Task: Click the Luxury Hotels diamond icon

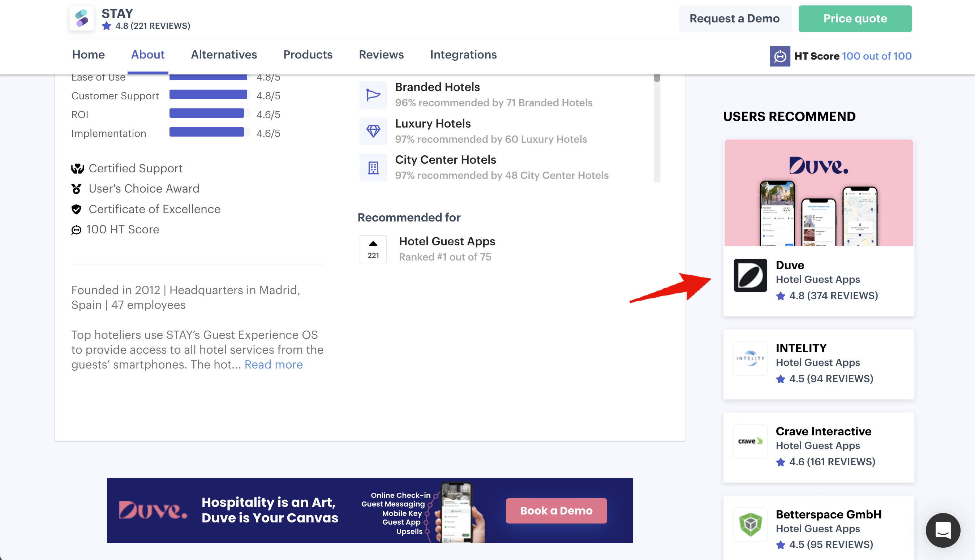Action: 373,131
